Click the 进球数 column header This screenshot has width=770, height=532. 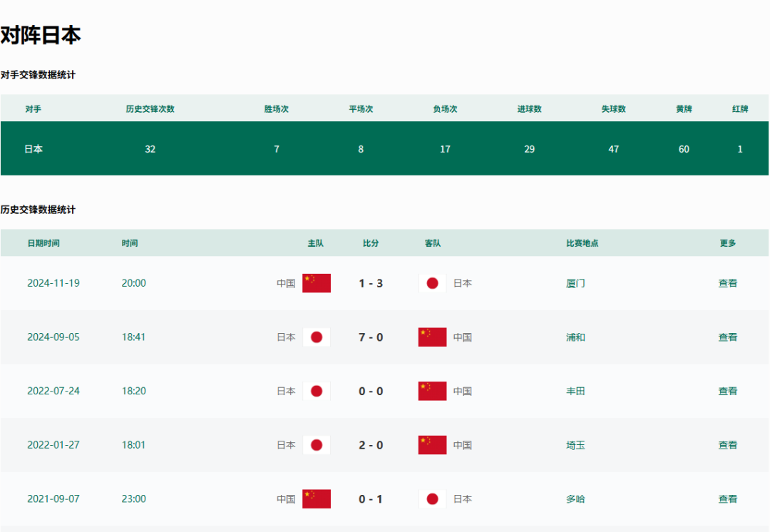[529, 109]
